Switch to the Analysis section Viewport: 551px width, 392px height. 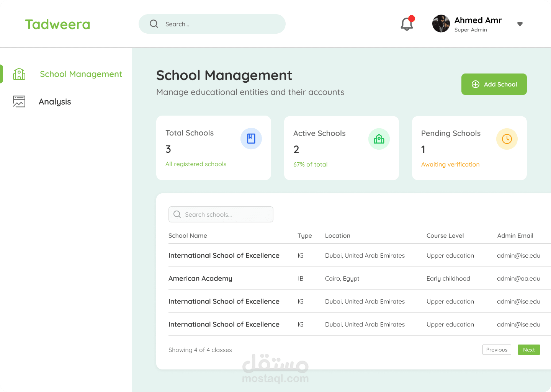55,101
